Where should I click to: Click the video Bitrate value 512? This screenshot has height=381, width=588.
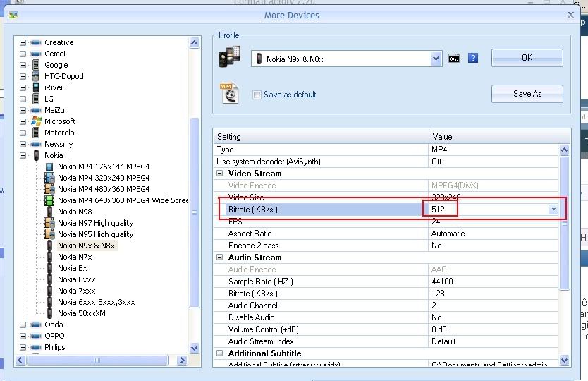click(438, 210)
